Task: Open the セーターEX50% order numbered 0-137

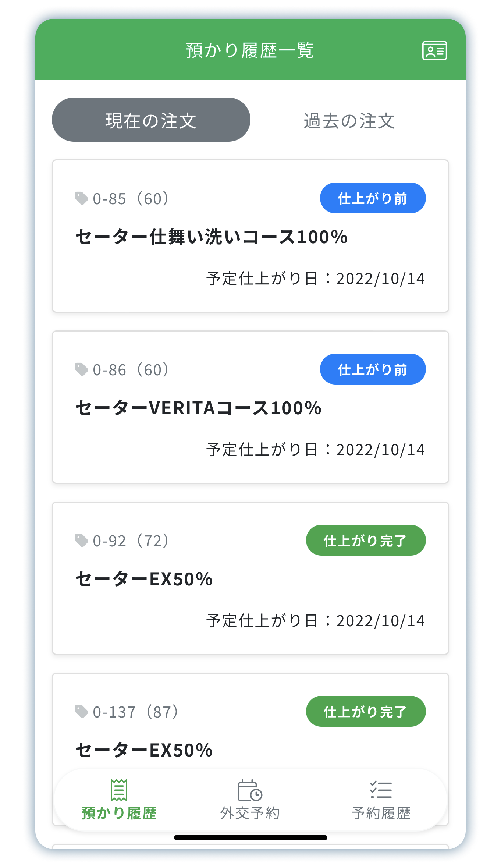Action: pyautogui.click(x=144, y=750)
